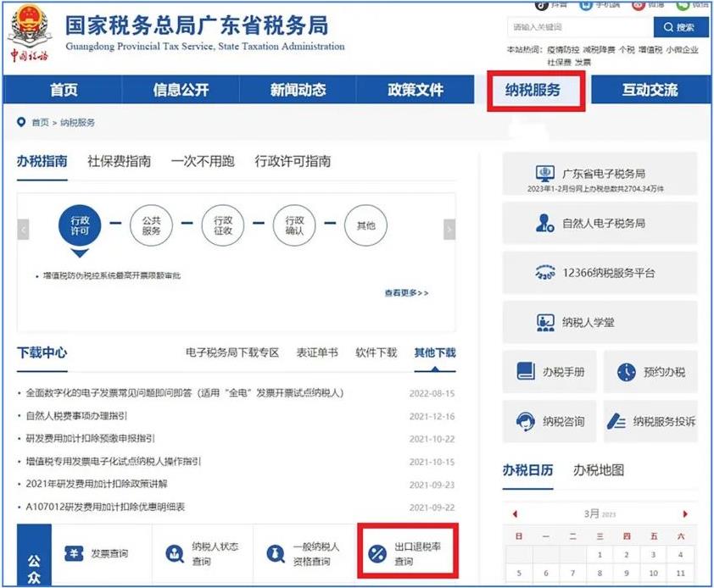Click the 小微企业 hot keyword
714x588 pixels.
(682, 50)
